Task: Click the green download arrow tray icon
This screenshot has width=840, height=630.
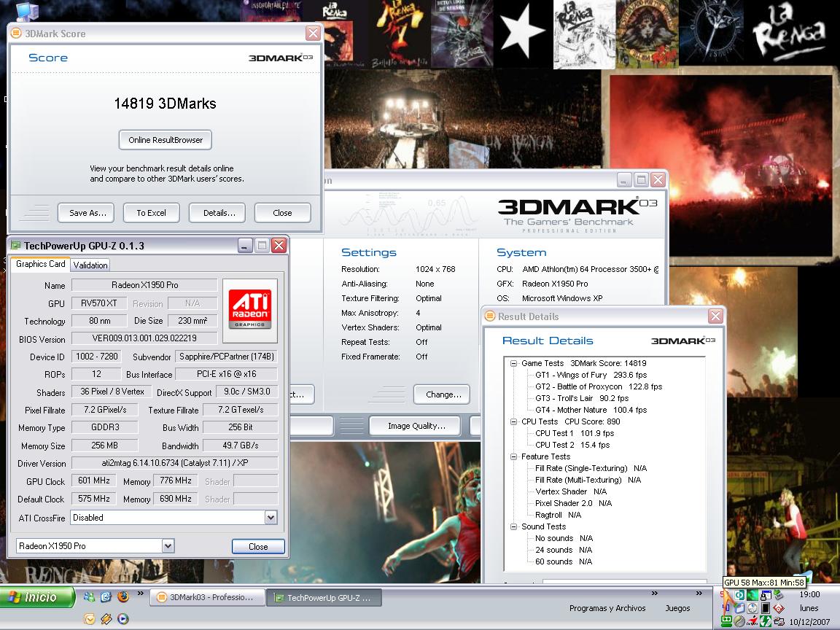Action: click(x=779, y=595)
